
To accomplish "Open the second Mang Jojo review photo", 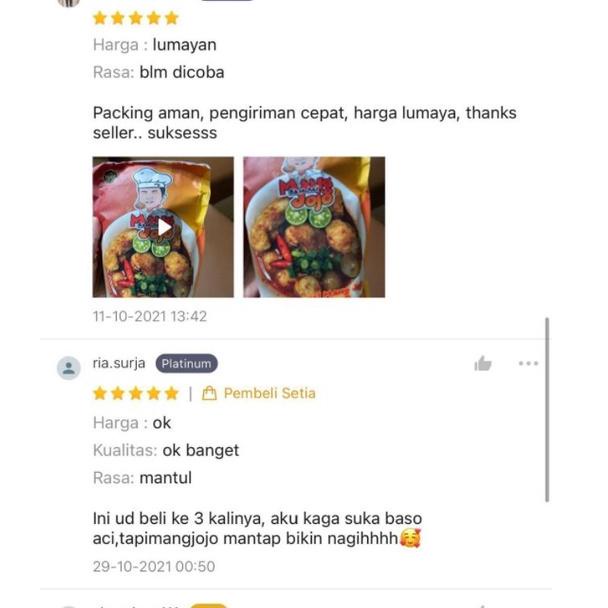I will [x=314, y=227].
